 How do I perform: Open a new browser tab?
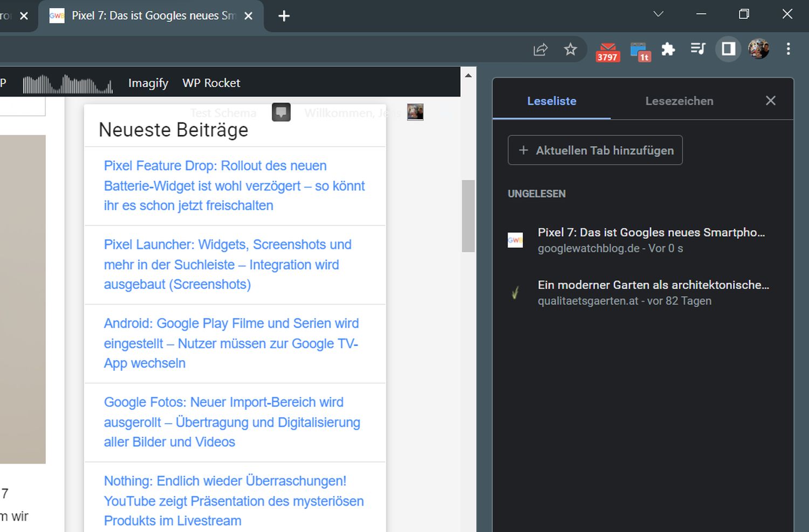284,16
